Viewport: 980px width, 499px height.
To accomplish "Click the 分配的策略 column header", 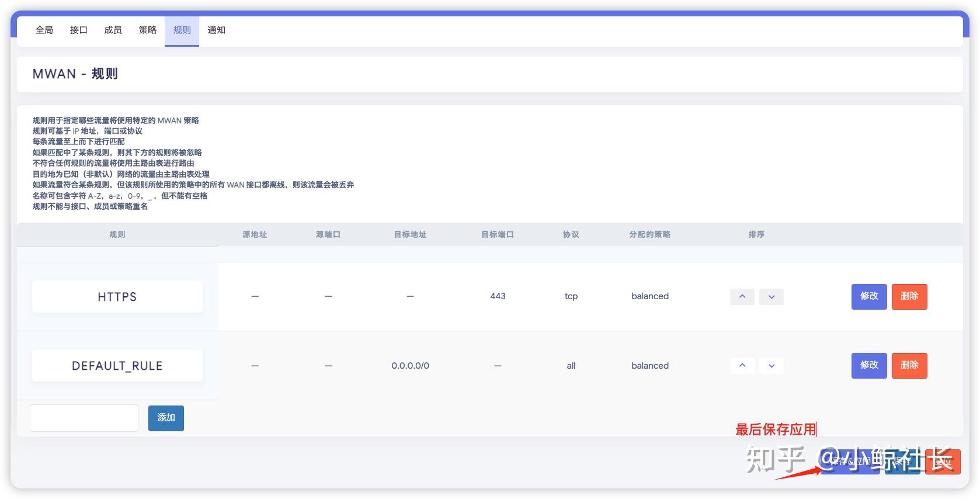I will (650, 234).
